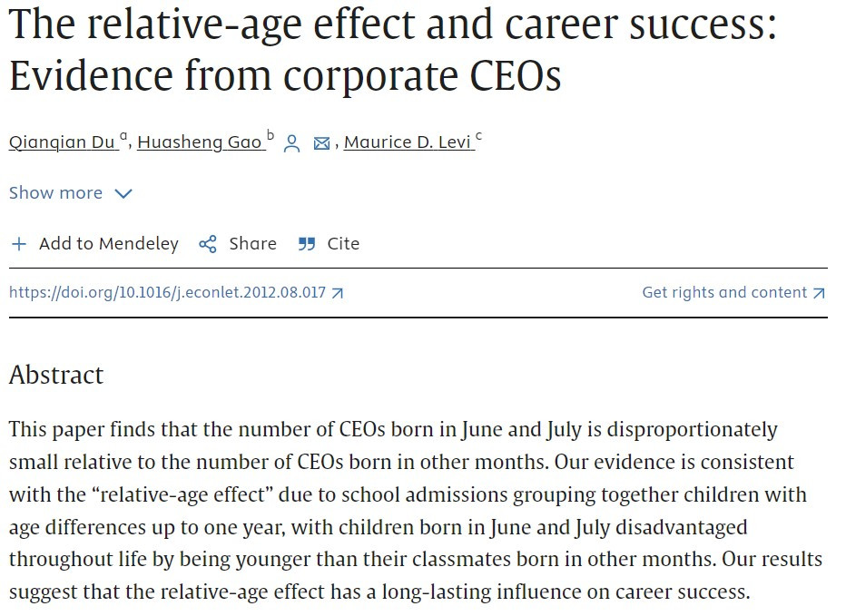
Task: Open Get rights and content link
Action: [x=723, y=293]
